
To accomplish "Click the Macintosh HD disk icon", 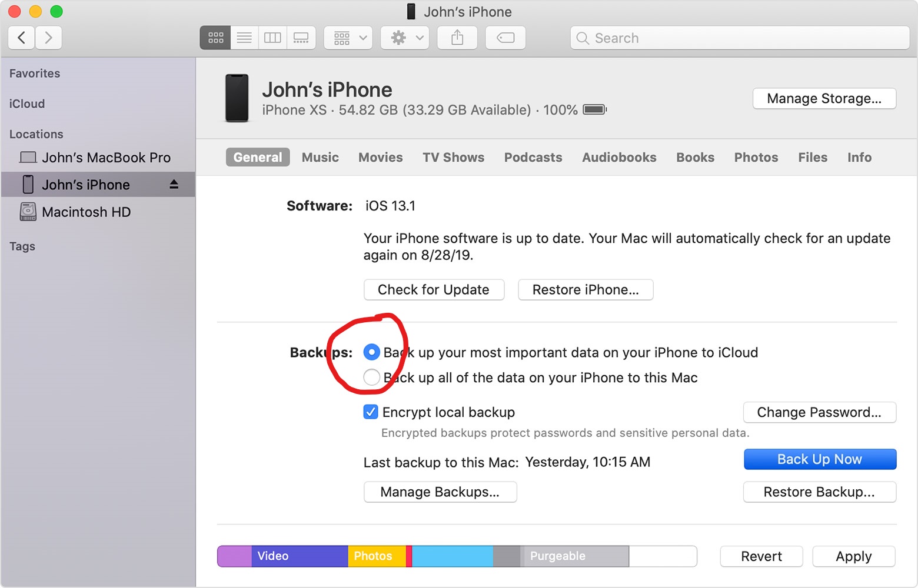I will tap(28, 212).
